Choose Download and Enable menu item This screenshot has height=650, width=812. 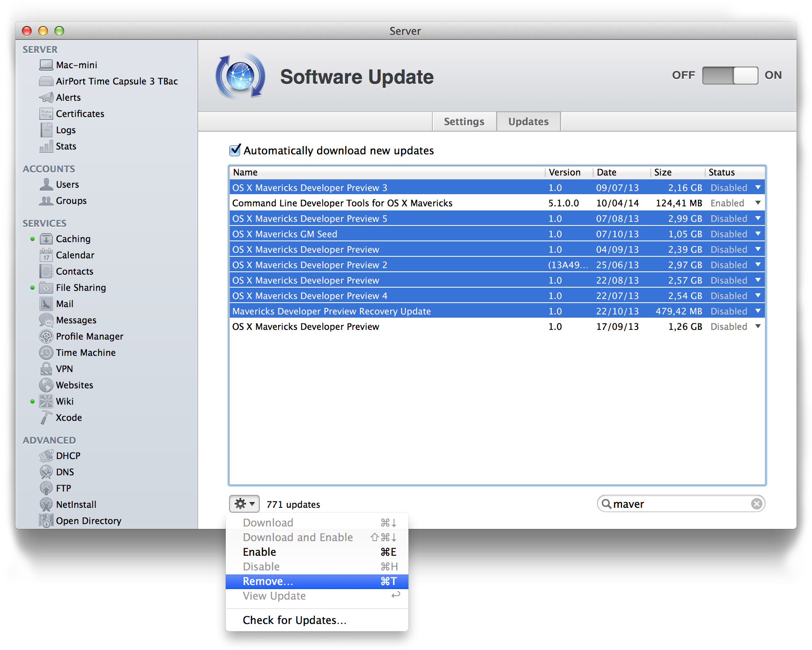click(317, 537)
